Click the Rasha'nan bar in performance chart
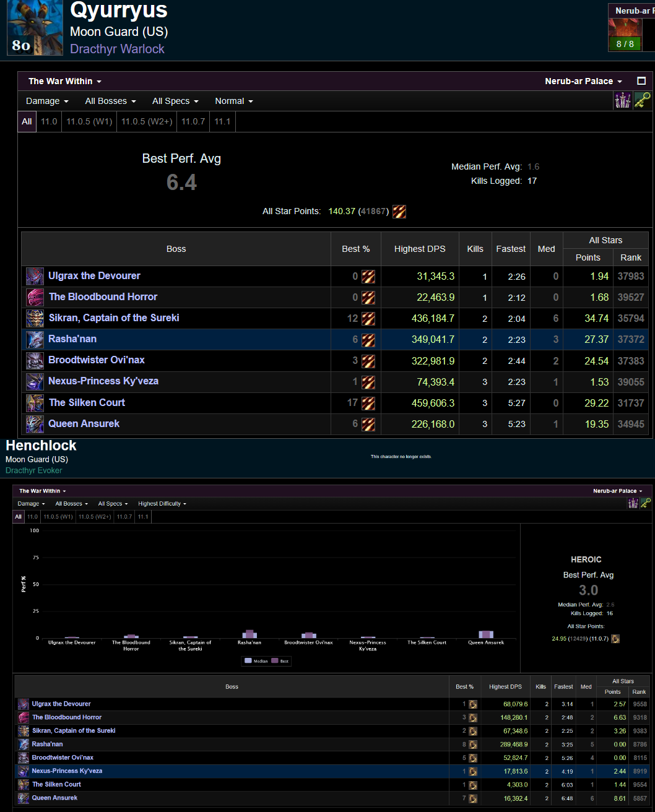655x812 pixels. tap(249, 634)
